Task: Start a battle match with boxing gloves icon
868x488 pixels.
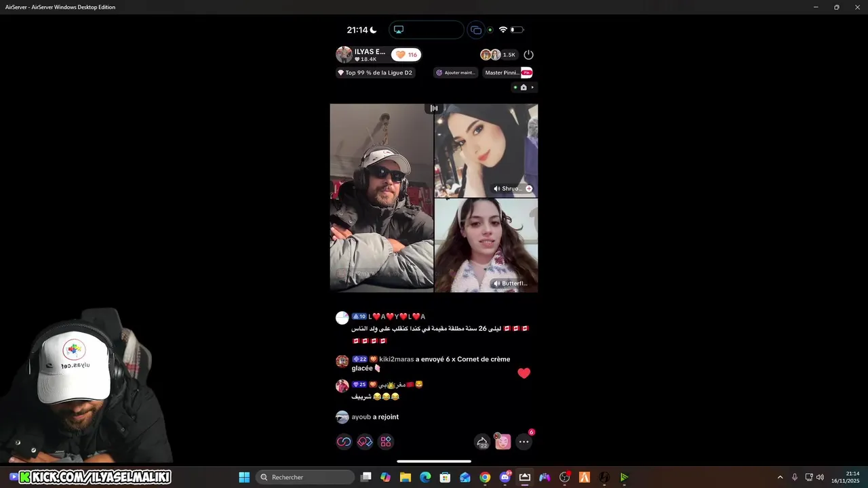Action: pyautogui.click(x=365, y=442)
